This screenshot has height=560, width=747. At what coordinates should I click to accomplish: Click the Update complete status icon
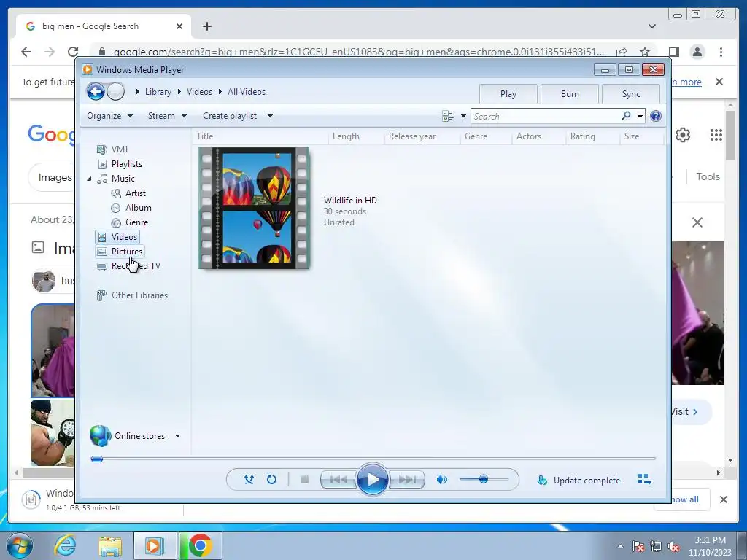tap(542, 480)
